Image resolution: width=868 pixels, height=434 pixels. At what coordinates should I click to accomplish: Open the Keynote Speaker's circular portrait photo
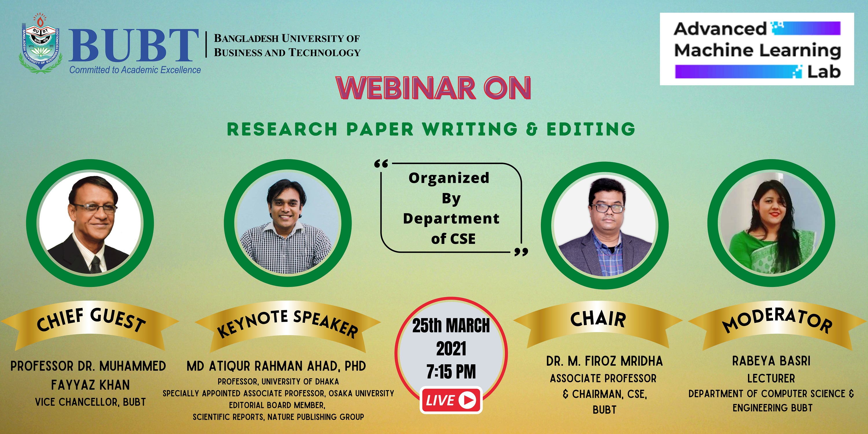[x=288, y=223]
